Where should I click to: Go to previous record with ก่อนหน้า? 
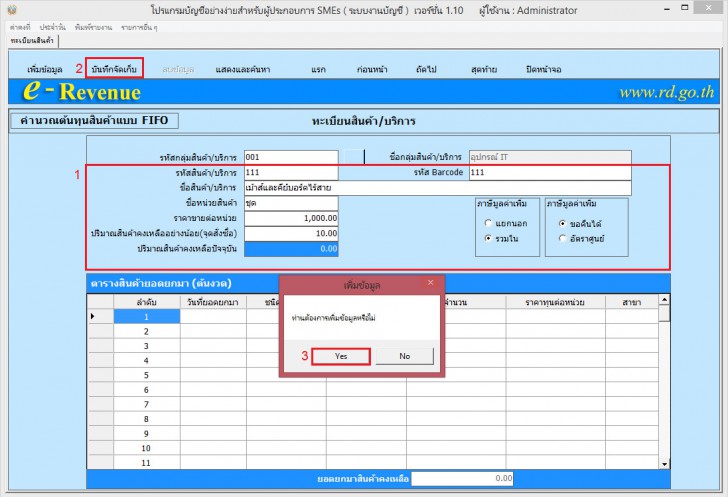pos(372,69)
